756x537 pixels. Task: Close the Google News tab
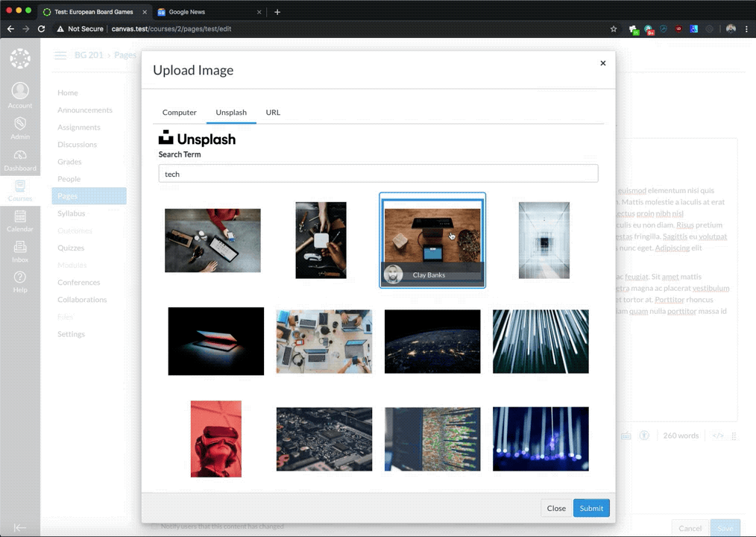click(x=259, y=12)
